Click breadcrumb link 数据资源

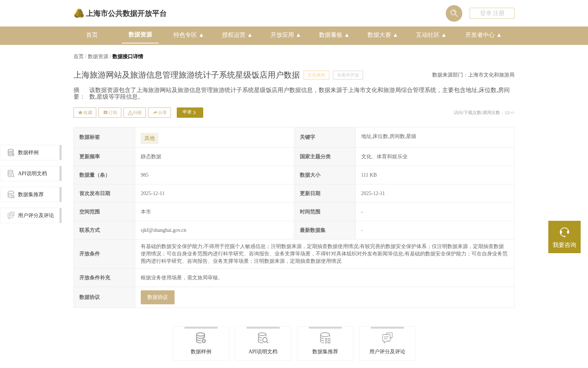click(x=98, y=56)
